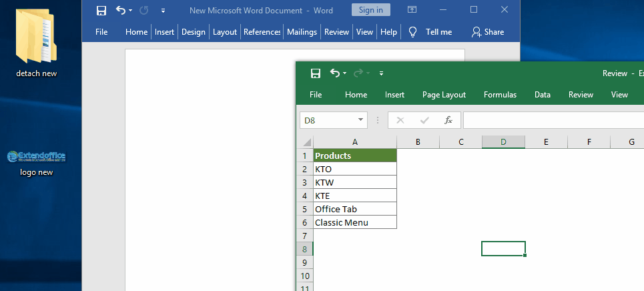Image resolution: width=644 pixels, height=291 pixels.
Task: Select the logo new file on desktop
Action: 36,163
